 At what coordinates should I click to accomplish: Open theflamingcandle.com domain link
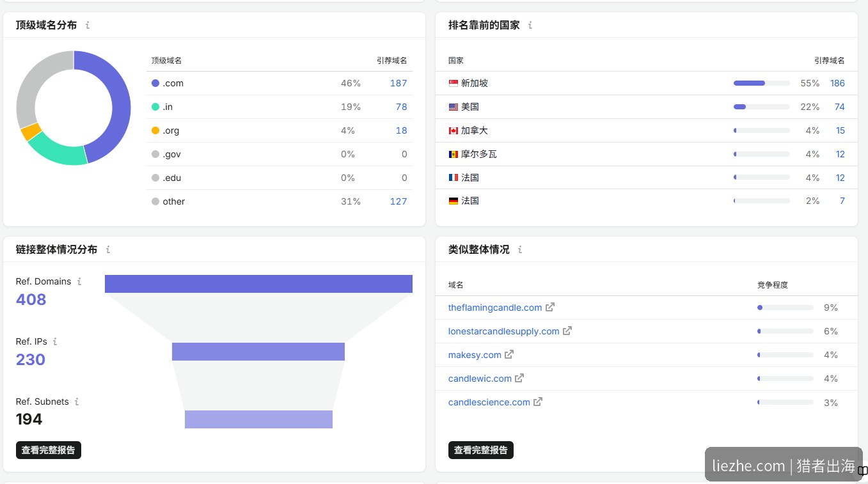495,308
